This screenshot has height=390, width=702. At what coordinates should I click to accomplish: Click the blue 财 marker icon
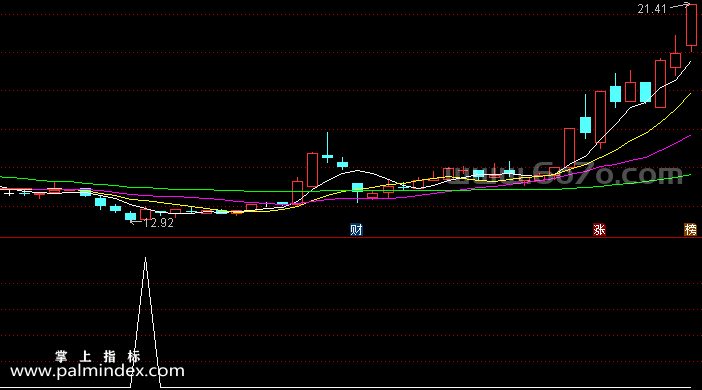[356, 230]
